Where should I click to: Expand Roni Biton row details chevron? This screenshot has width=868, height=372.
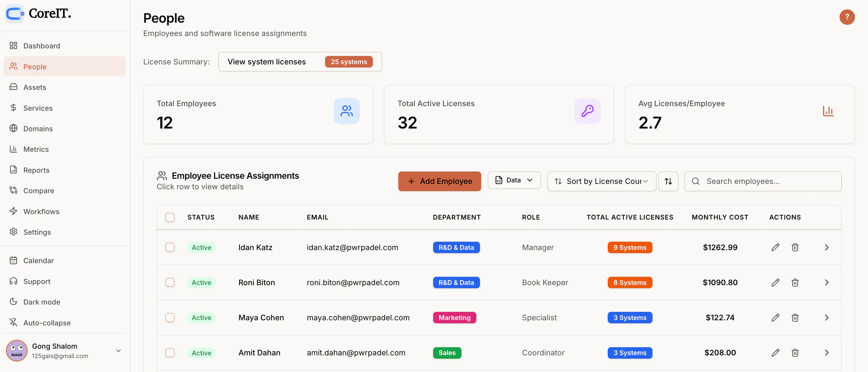point(827,282)
